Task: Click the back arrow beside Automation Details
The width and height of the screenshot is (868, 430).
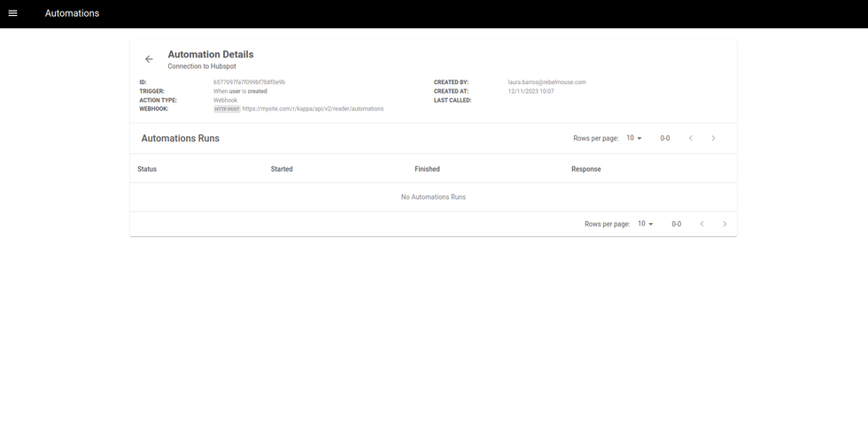Action: point(149,59)
